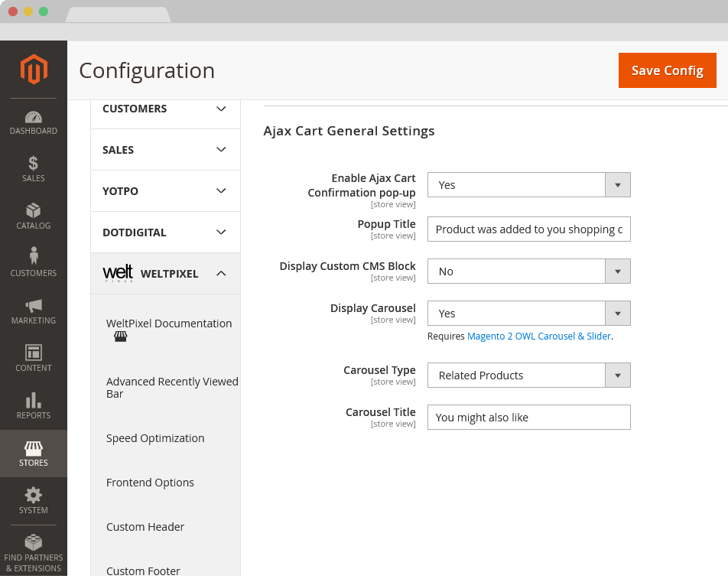This screenshot has width=728, height=582.
Task: Open the Dashboard sidebar icon
Action: [x=34, y=118]
